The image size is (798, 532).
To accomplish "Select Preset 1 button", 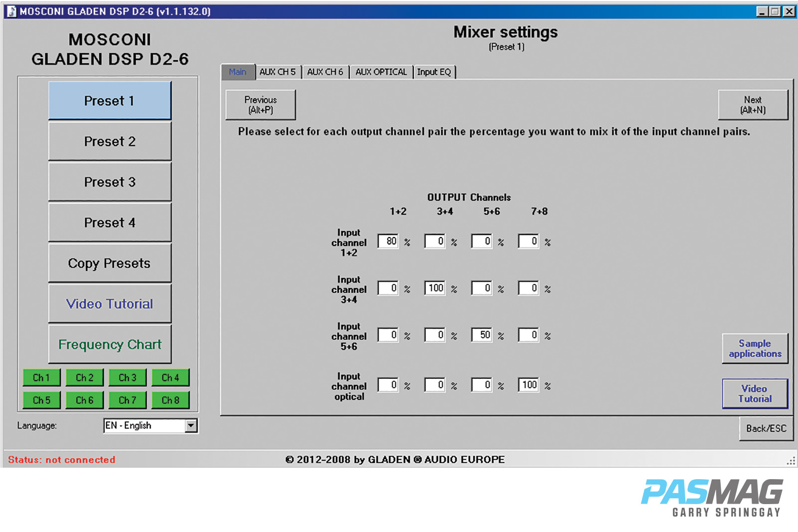I will (110, 101).
